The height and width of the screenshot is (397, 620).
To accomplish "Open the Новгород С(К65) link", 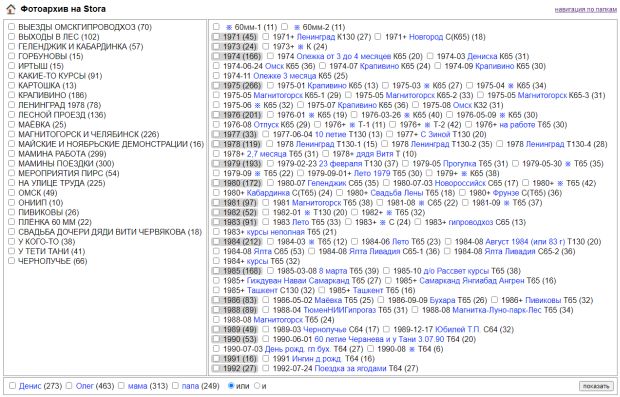I will (x=426, y=37).
